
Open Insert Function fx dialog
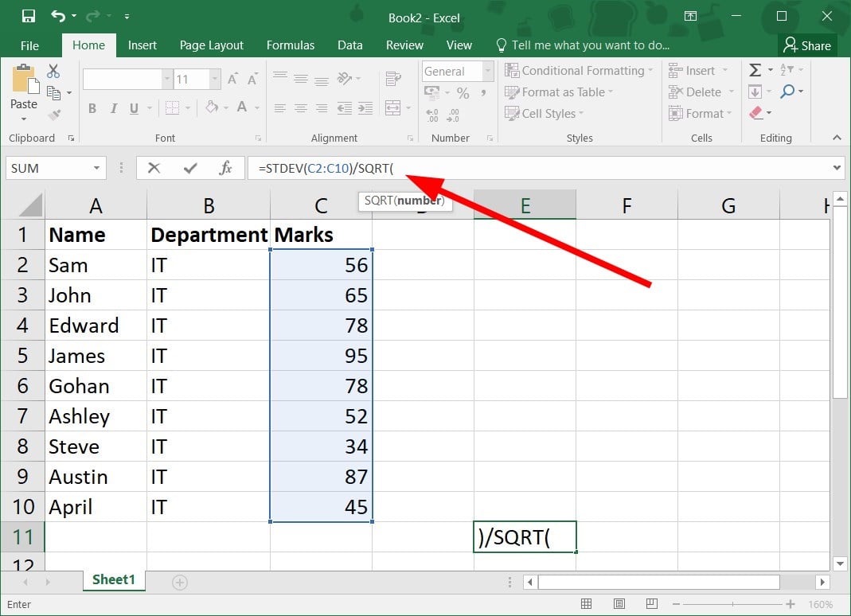225,168
